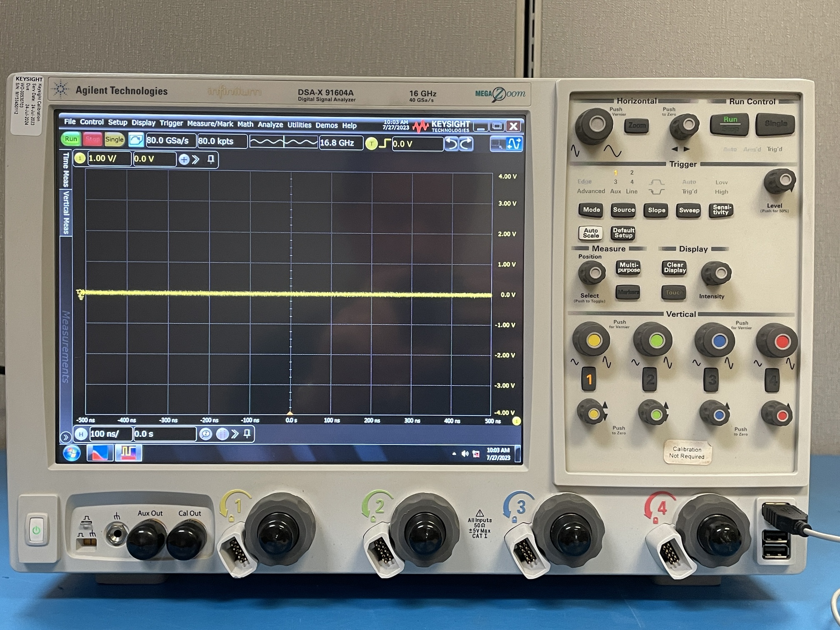Pin the channel 1 controls using the pin icon

[x=210, y=159]
